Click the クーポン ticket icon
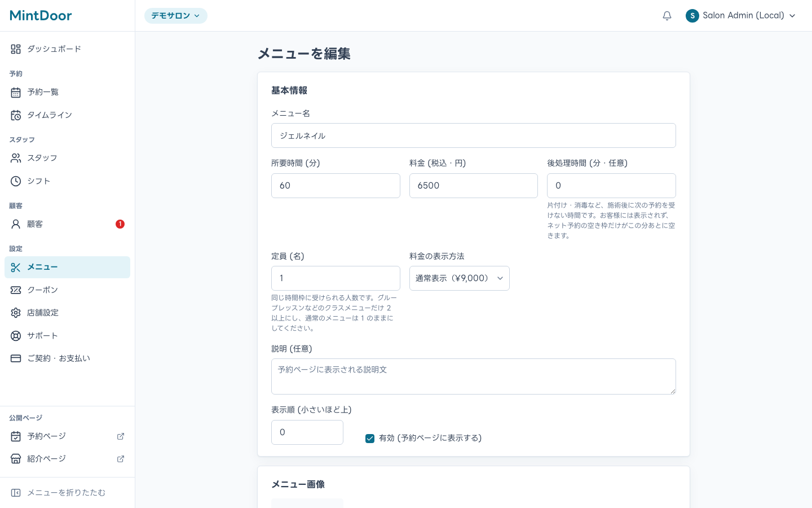Image resolution: width=812 pixels, height=508 pixels. click(16, 290)
